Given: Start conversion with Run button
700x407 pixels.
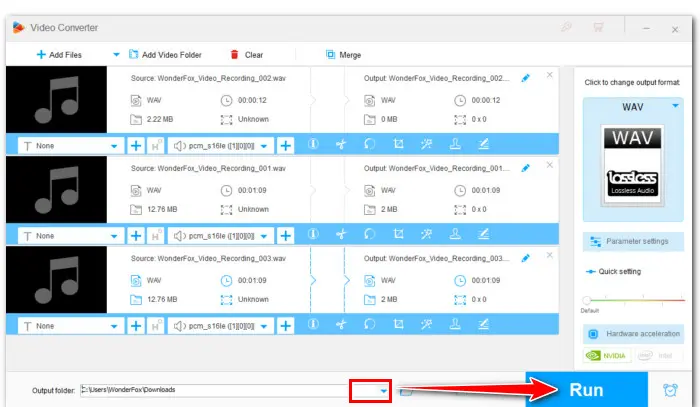Looking at the screenshot, I should [587, 390].
